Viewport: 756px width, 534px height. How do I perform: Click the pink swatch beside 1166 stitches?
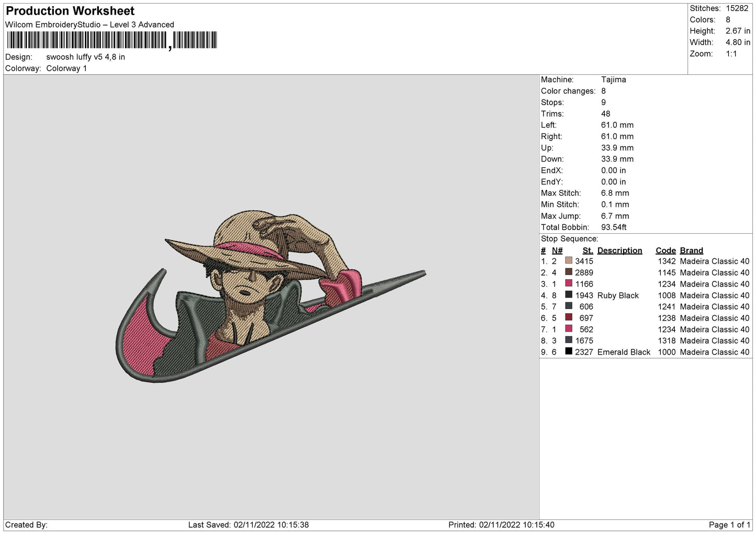569,283
